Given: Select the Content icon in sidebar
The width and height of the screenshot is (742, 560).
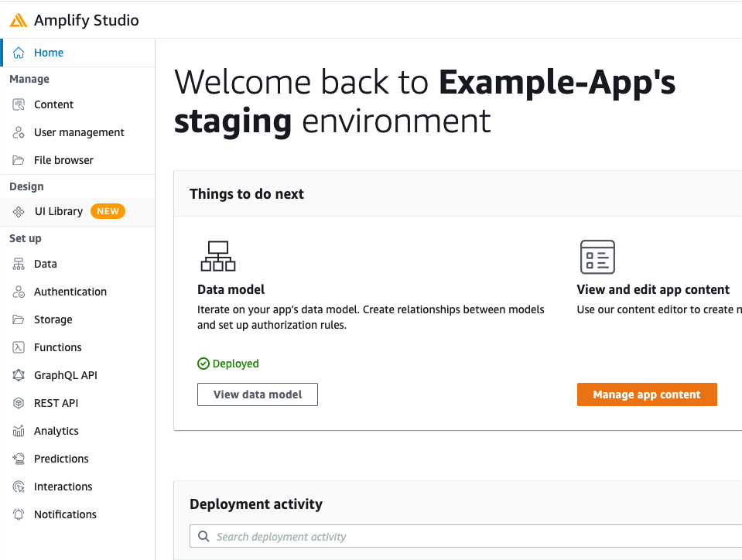Looking at the screenshot, I should [x=17, y=104].
